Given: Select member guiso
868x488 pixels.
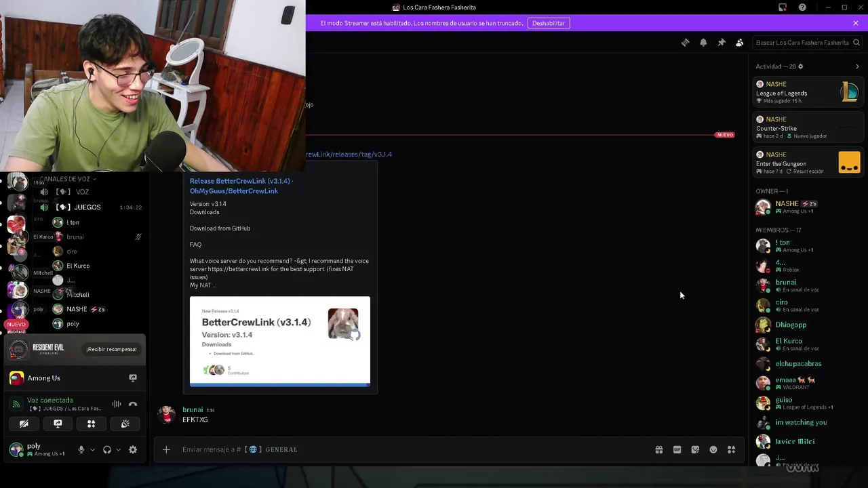Looking at the screenshot, I should [x=808, y=403].
